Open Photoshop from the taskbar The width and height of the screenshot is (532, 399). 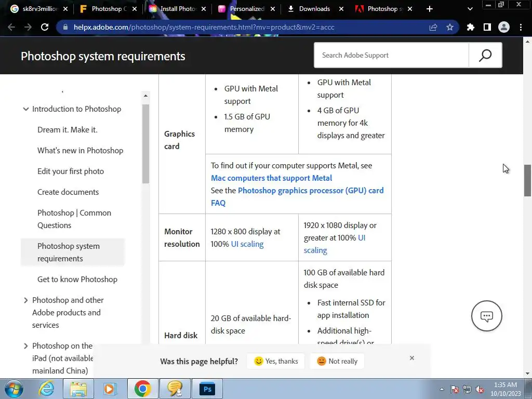(x=208, y=389)
